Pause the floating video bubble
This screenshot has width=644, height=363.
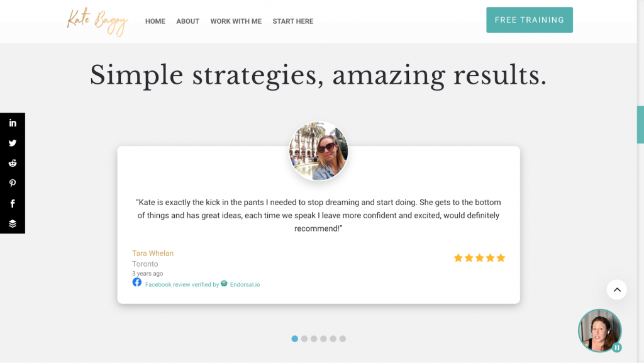point(617,347)
